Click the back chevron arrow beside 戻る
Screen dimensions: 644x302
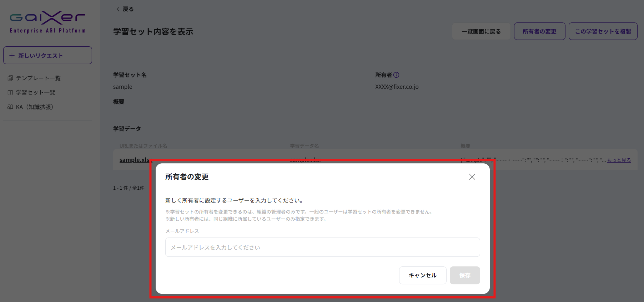[x=118, y=9]
